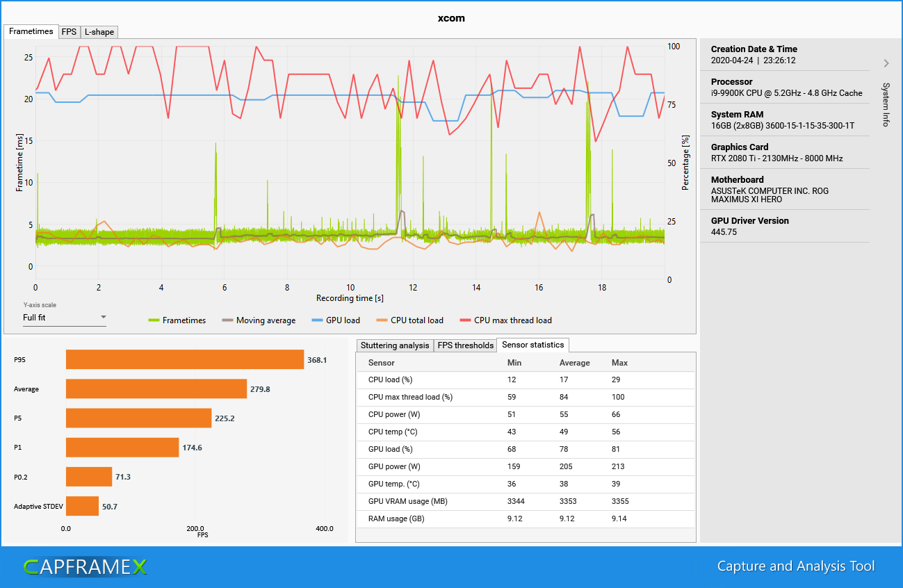Toggle CPU max thread load legend entry
This screenshot has height=588, width=903.
(505, 320)
